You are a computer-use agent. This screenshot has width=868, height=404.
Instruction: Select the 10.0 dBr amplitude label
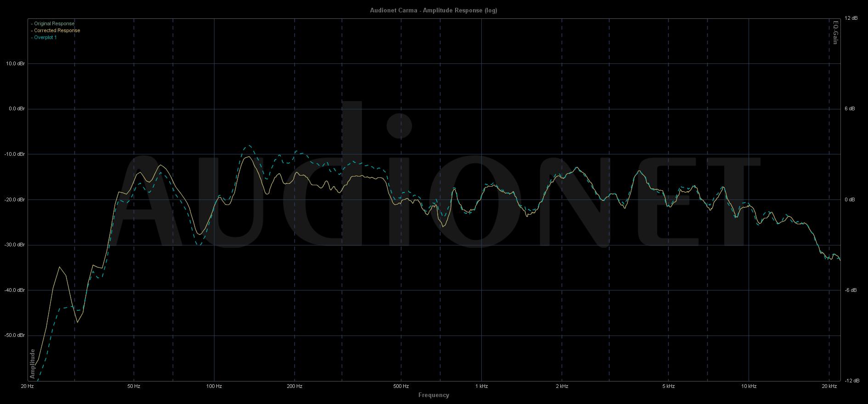(16, 63)
